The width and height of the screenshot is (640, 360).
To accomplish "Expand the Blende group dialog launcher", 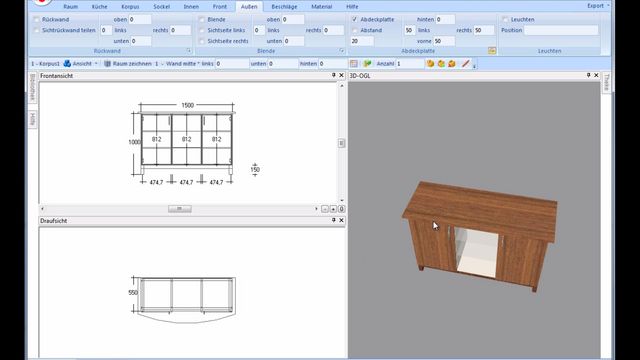I will click(x=342, y=51).
